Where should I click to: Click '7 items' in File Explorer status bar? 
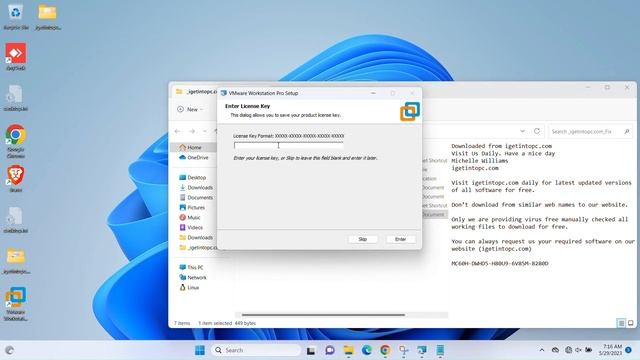pos(182,323)
